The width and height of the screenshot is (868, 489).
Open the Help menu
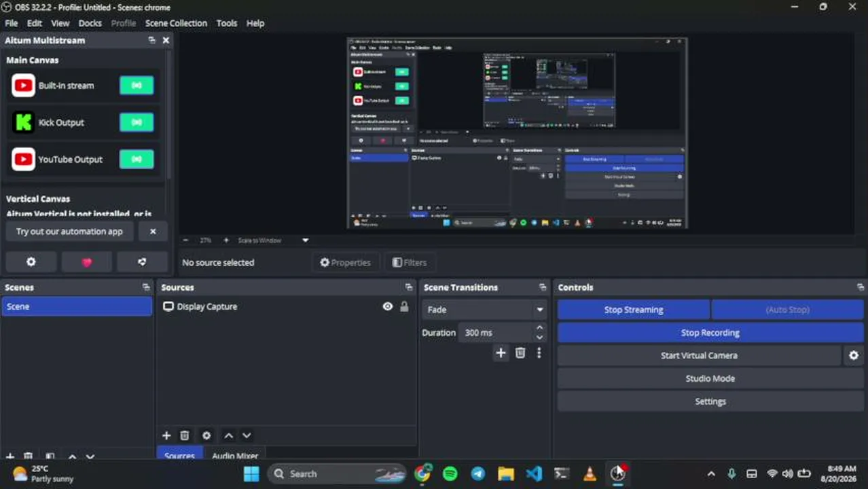click(x=255, y=23)
